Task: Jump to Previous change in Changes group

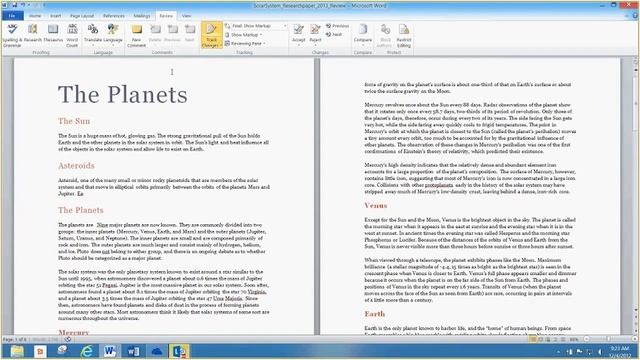Action: (x=338, y=26)
